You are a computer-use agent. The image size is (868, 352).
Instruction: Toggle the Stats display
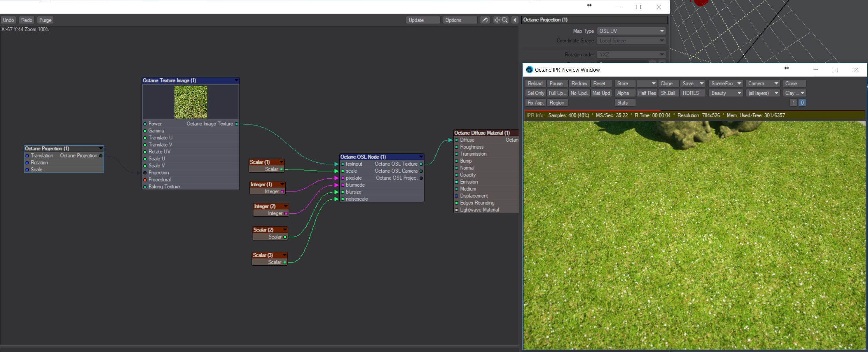625,103
